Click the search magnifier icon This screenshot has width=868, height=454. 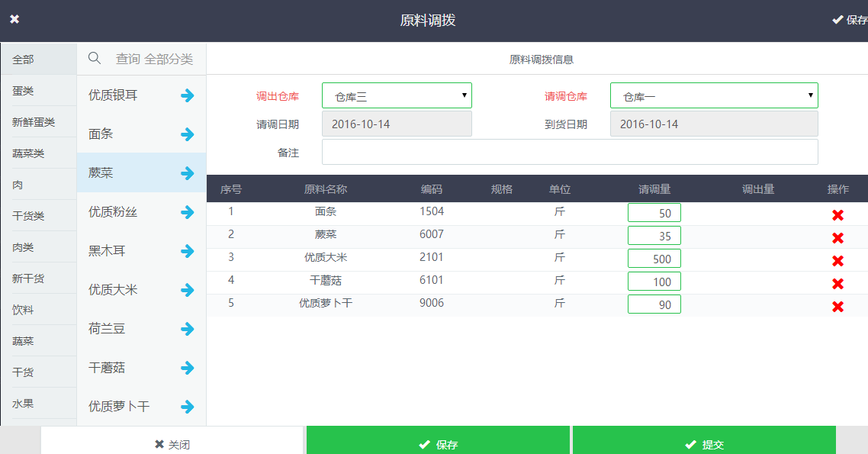tap(95, 58)
